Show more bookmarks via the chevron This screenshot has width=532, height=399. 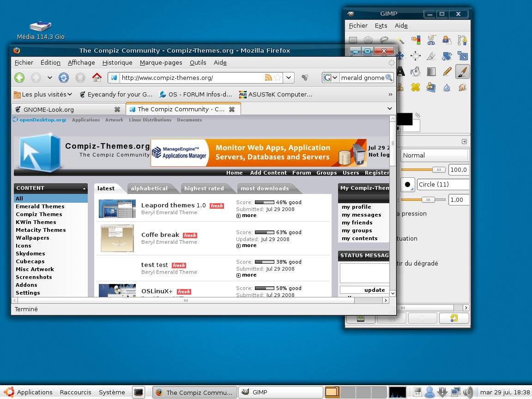390,94
